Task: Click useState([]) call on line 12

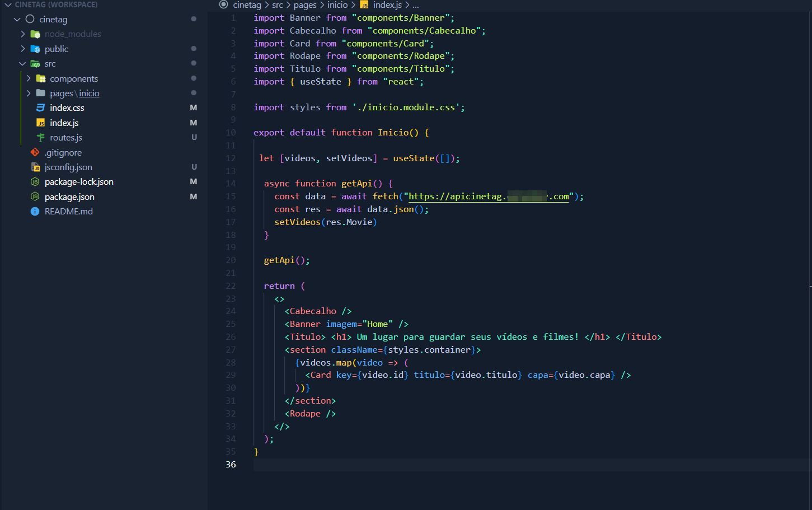Action: [424, 158]
